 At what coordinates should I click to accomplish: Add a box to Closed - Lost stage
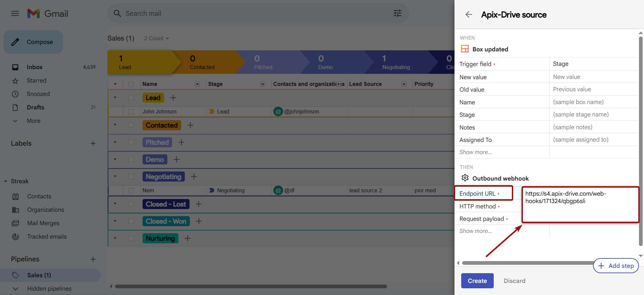(x=199, y=204)
